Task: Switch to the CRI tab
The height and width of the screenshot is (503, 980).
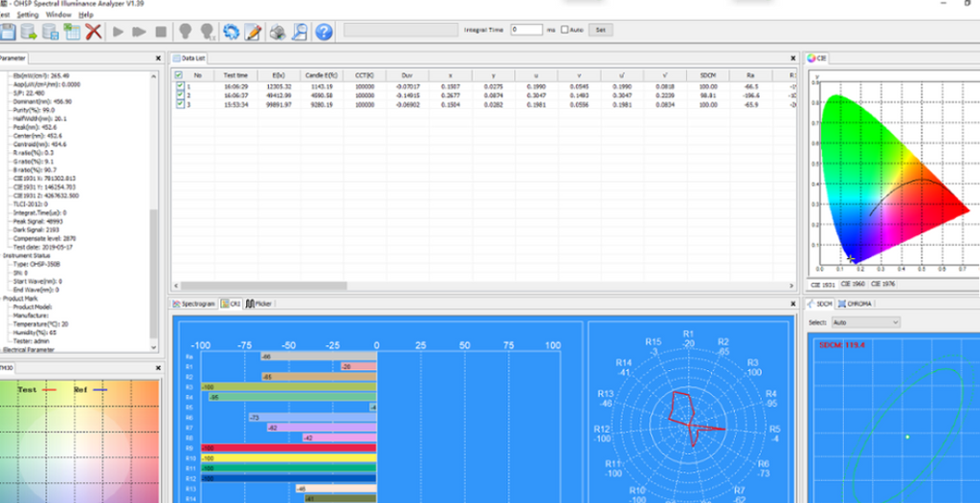Action: click(231, 304)
